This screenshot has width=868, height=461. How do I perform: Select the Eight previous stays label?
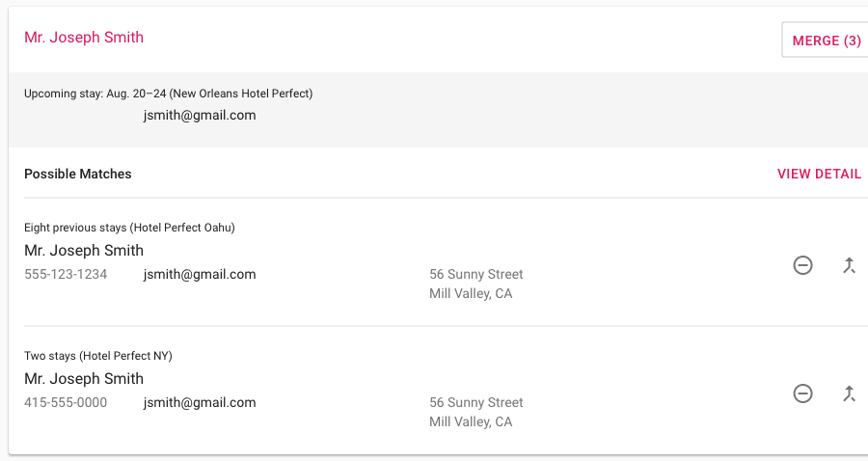tap(129, 228)
